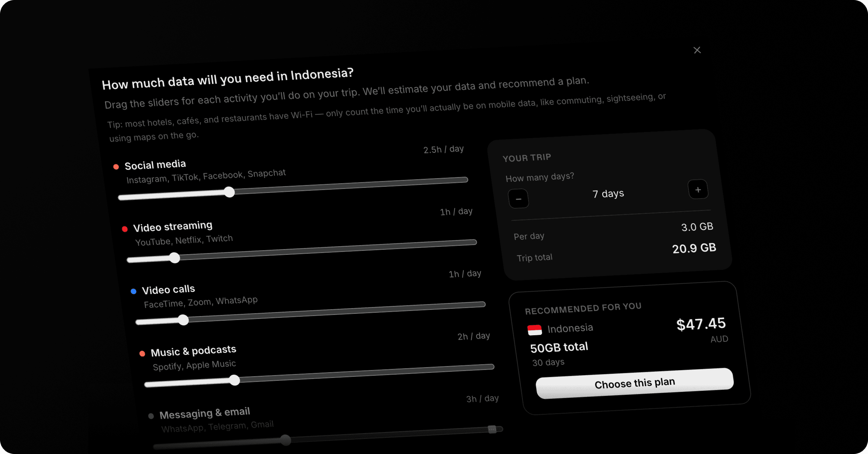Click the "3h / day" messaging value
Screen dimensions: 868x454
(x=482, y=399)
